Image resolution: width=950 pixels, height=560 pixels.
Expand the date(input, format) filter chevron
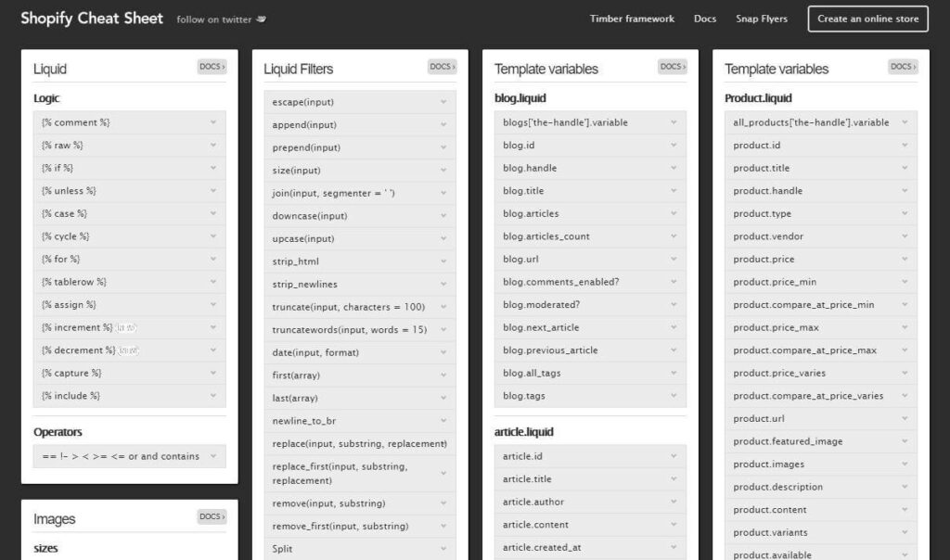tap(443, 352)
